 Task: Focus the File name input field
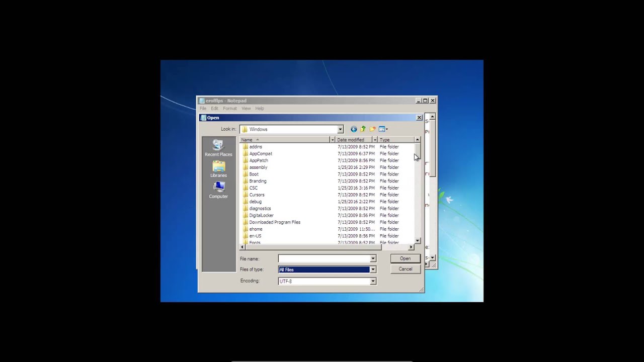pyautogui.click(x=324, y=258)
